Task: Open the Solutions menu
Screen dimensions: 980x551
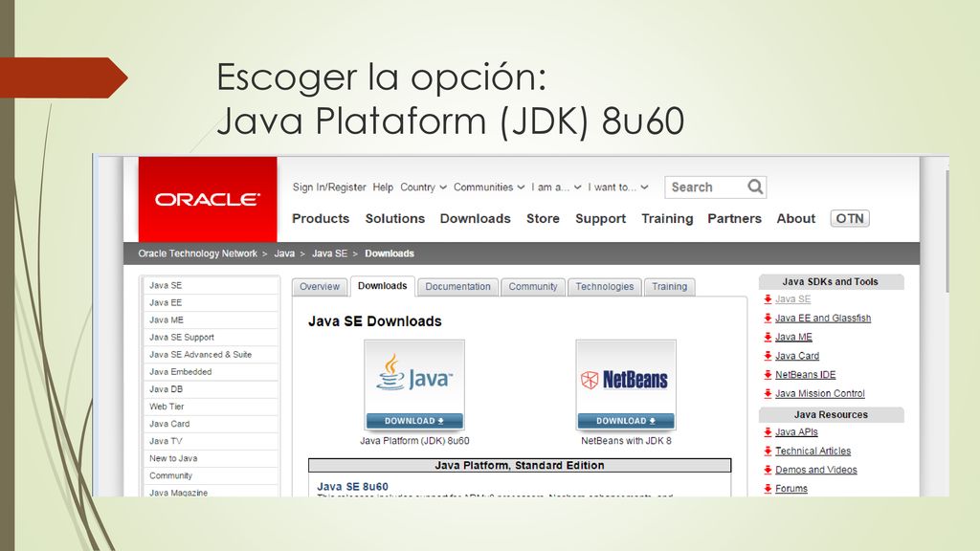Action: (395, 218)
